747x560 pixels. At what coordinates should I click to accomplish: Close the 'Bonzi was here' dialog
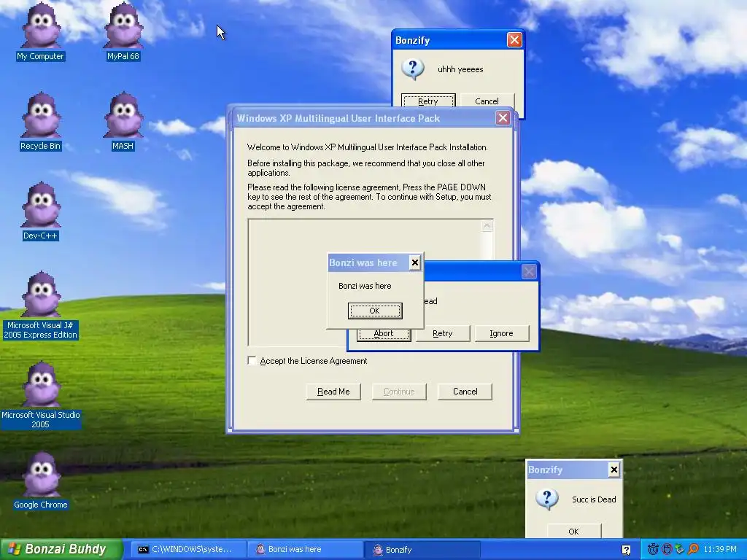click(x=415, y=262)
